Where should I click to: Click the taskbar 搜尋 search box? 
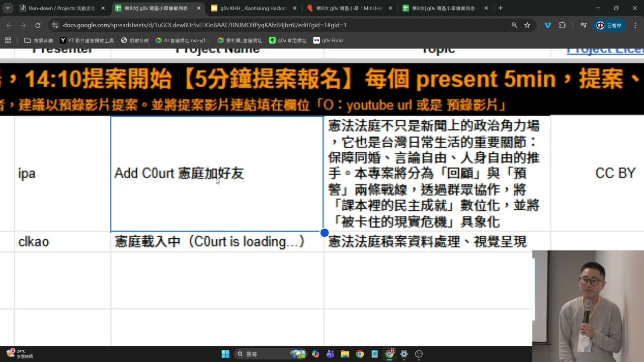click(x=271, y=354)
